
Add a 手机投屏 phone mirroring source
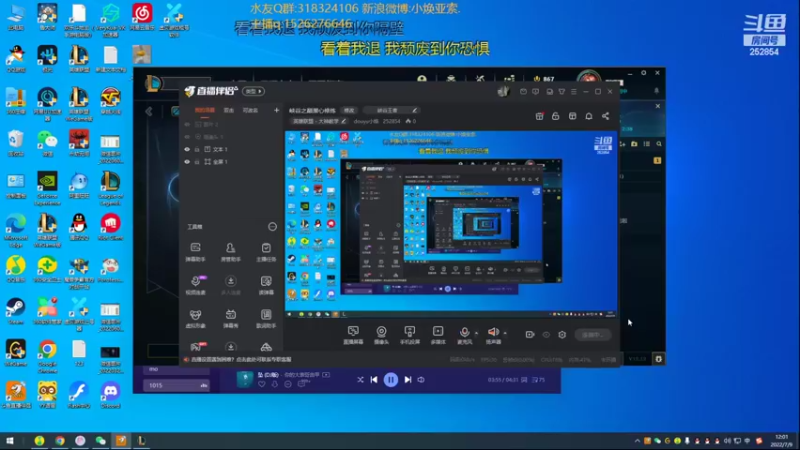409,335
